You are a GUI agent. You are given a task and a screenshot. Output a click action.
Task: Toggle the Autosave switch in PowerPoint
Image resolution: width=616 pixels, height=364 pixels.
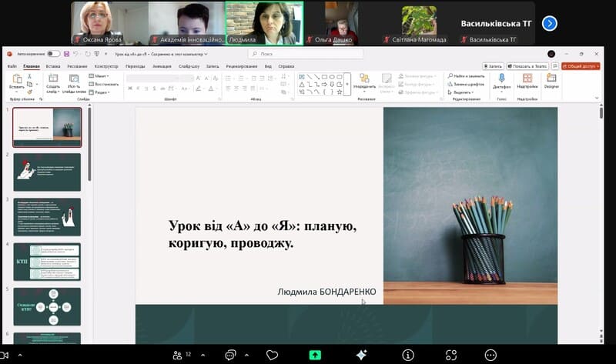[x=53, y=54]
